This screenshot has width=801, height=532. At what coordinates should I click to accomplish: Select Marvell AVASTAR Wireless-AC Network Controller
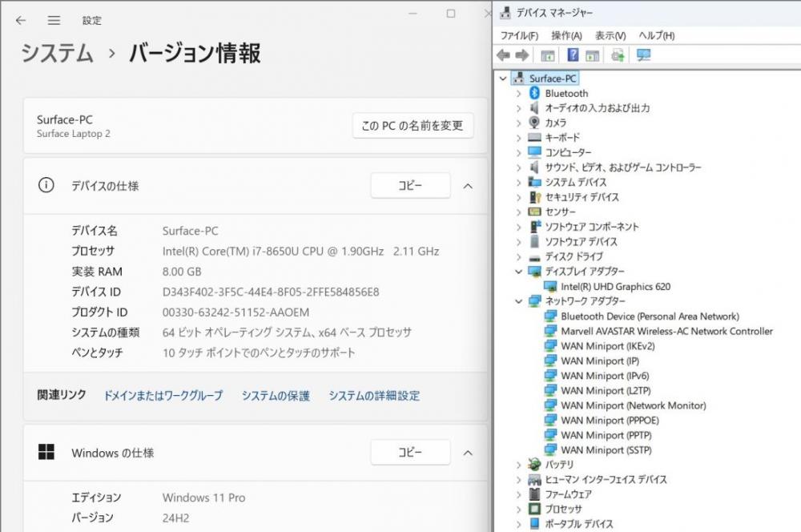[666, 331]
